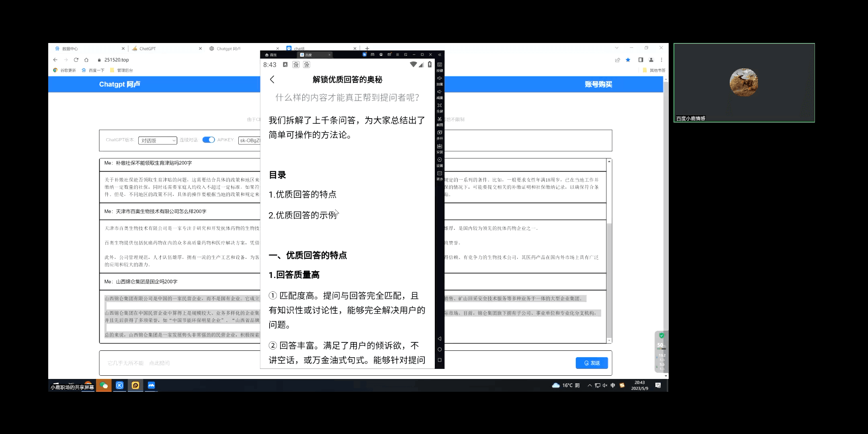Toggle the browser side panel
This screenshot has width=868, height=434.
641,60
